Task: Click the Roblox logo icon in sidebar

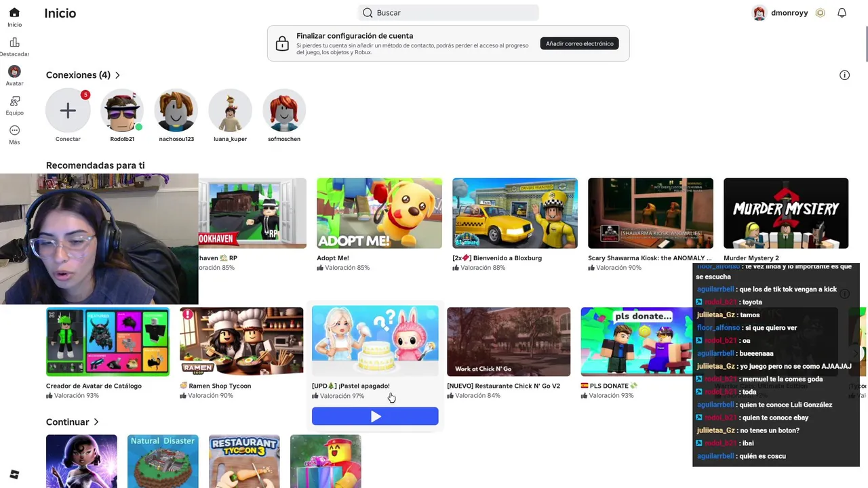Action: 14,474
